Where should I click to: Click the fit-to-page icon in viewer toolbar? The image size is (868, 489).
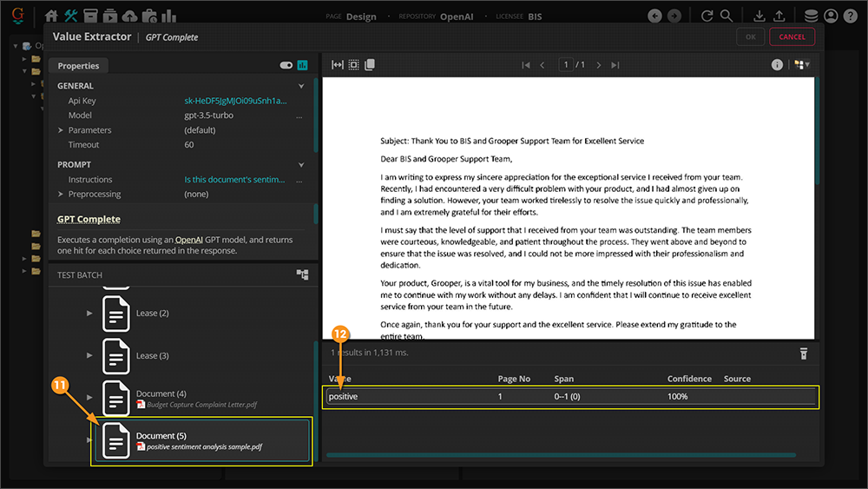[353, 65]
